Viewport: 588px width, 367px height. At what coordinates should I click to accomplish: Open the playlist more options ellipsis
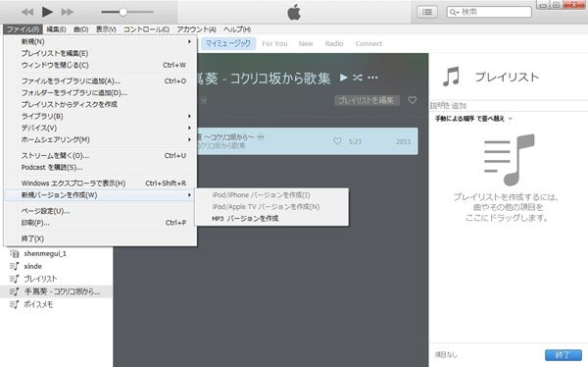pos(372,78)
